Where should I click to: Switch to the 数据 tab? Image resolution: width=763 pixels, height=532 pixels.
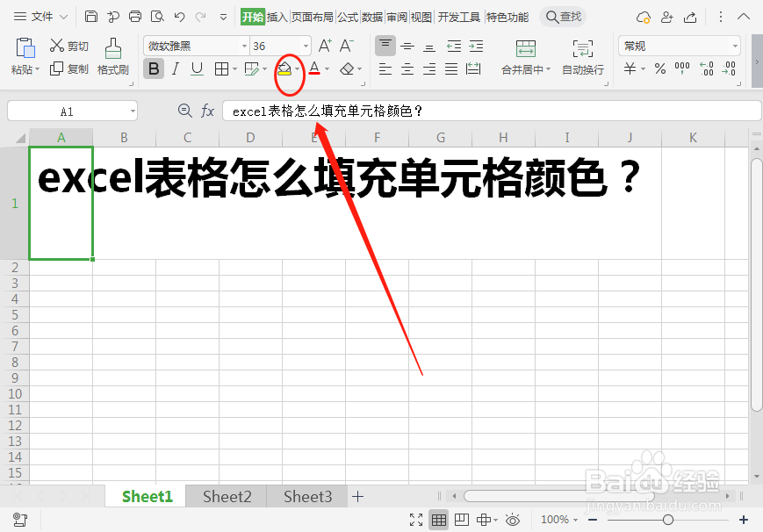click(x=372, y=17)
